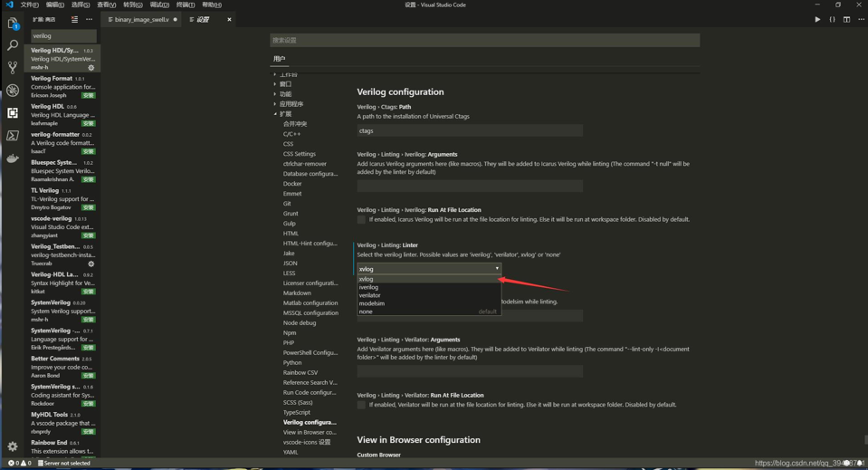Choose iverilog from the linter list
The height and width of the screenshot is (470, 868).
[429, 287]
